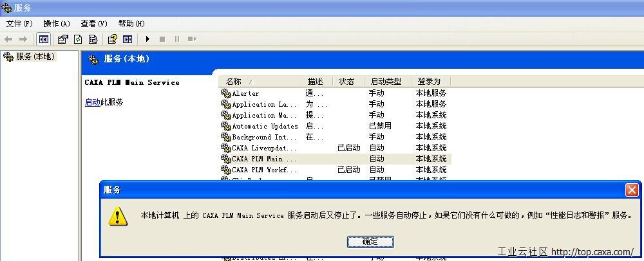Open the 帮助(H) menu
Viewport: 644px width, 261px height.
point(131,24)
